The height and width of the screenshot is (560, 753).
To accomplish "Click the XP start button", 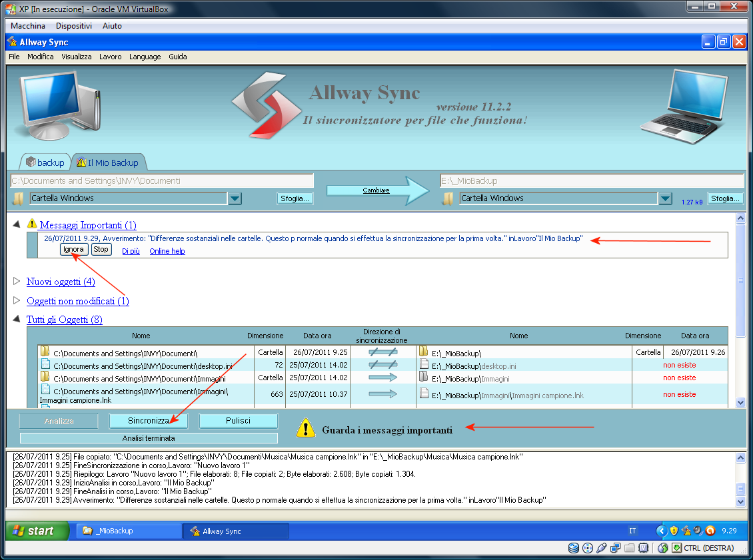I will click(37, 531).
